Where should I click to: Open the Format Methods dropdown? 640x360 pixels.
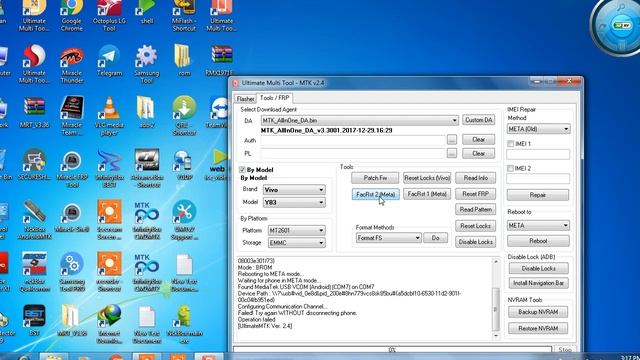click(388, 238)
